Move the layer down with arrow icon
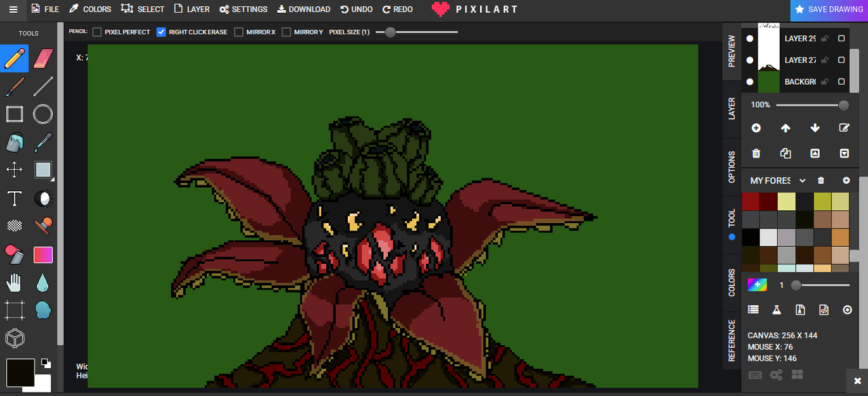The width and height of the screenshot is (868, 396). (x=815, y=127)
